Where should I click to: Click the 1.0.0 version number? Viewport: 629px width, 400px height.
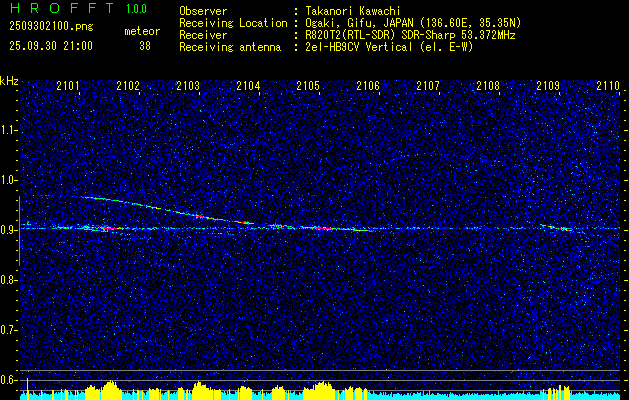point(136,9)
